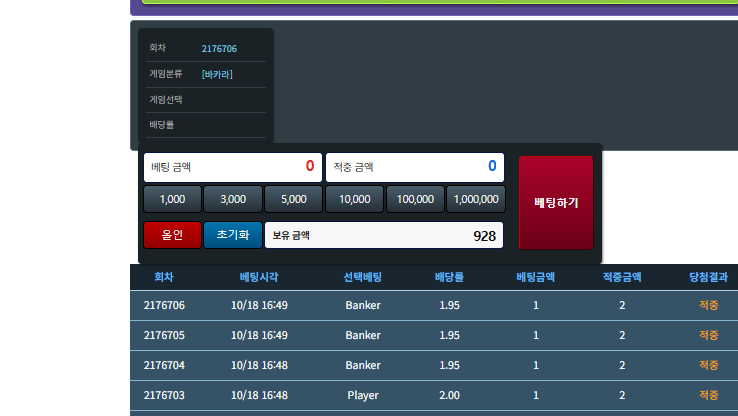
Task: Add 10,000 to the bet amount
Action: coord(354,199)
